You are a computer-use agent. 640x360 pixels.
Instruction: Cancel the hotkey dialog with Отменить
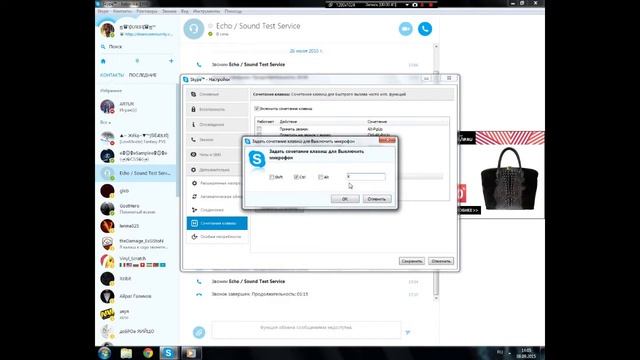click(377, 199)
